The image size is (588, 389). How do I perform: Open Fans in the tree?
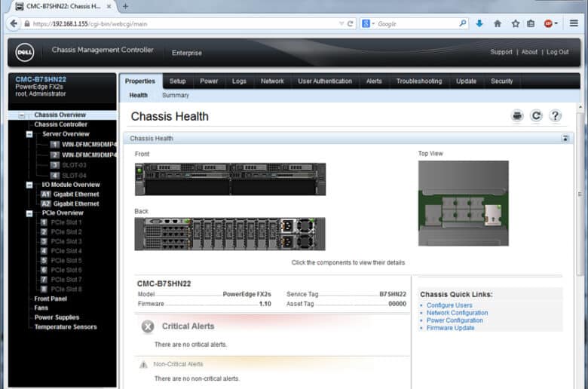pyautogui.click(x=41, y=308)
